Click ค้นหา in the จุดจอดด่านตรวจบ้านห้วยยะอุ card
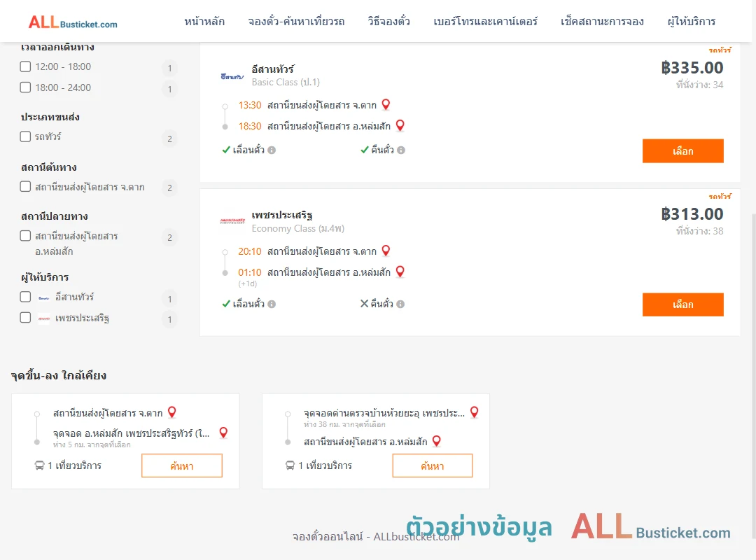The height and width of the screenshot is (560, 756). click(433, 465)
